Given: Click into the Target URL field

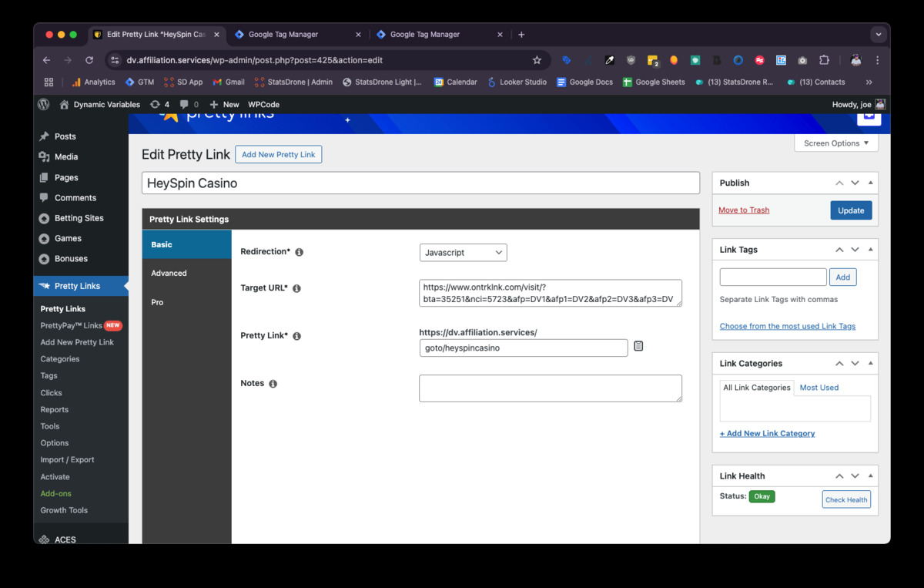Looking at the screenshot, I should (551, 293).
